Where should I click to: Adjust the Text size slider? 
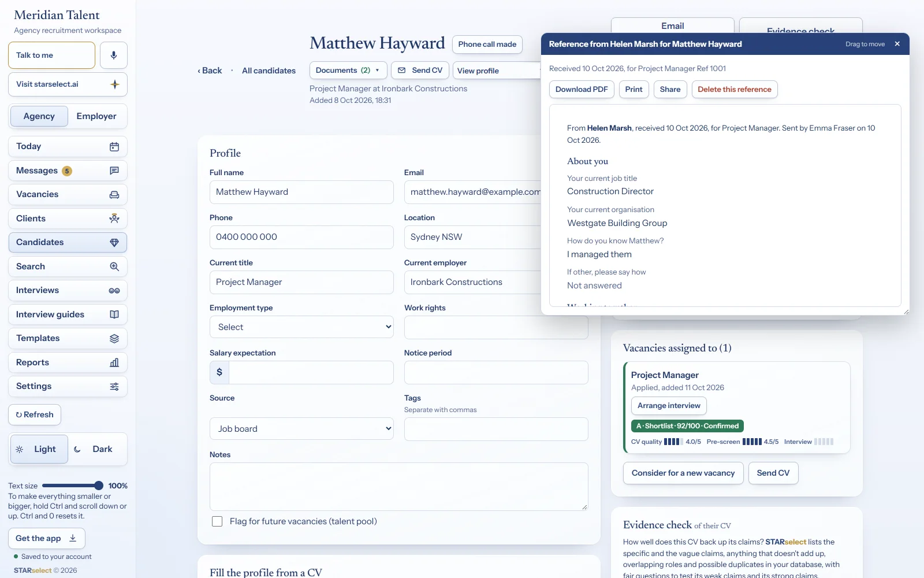pos(73,486)
